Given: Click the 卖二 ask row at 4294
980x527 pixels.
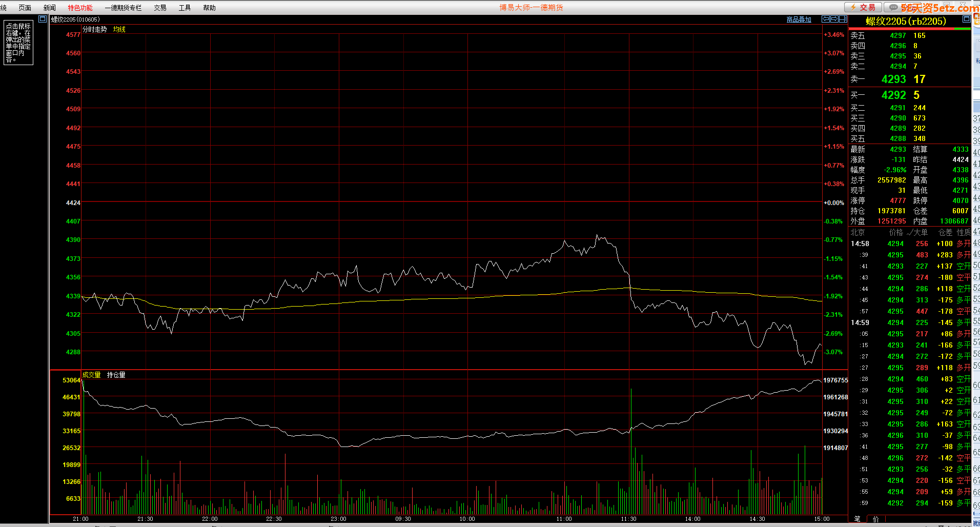Looking at the screenshot, I should [x=910, y=66].
